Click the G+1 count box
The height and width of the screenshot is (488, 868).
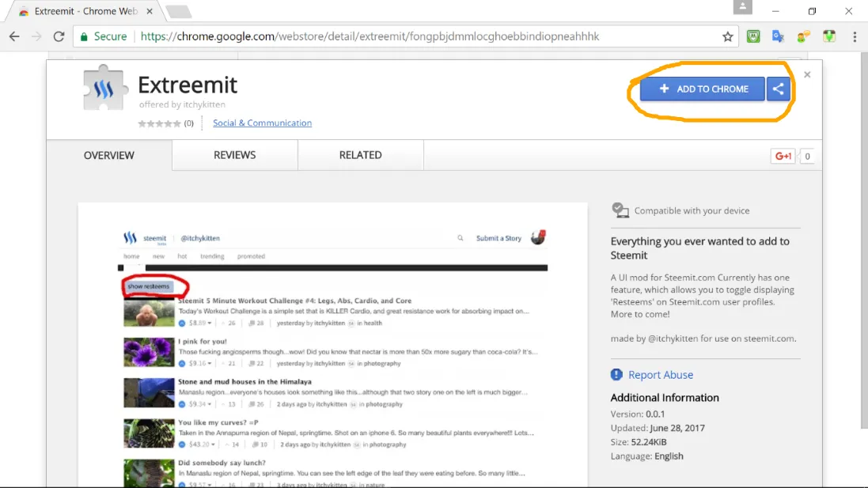[x=807, y=156]
